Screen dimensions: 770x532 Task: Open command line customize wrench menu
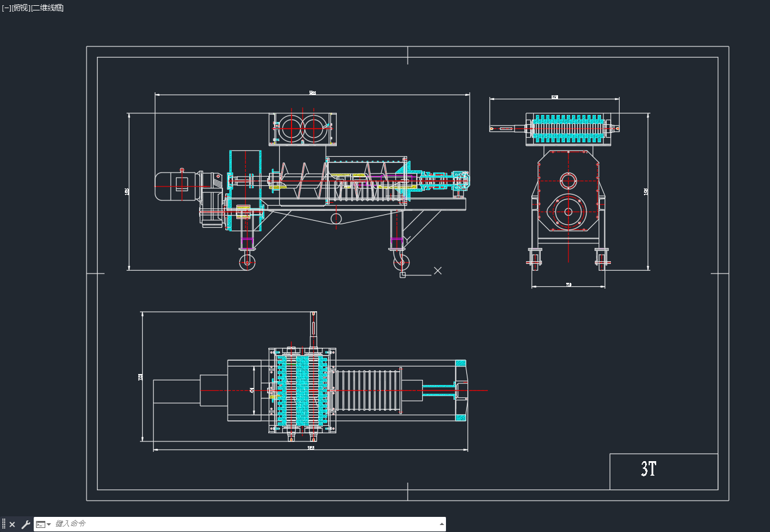[x=26, y=524]
